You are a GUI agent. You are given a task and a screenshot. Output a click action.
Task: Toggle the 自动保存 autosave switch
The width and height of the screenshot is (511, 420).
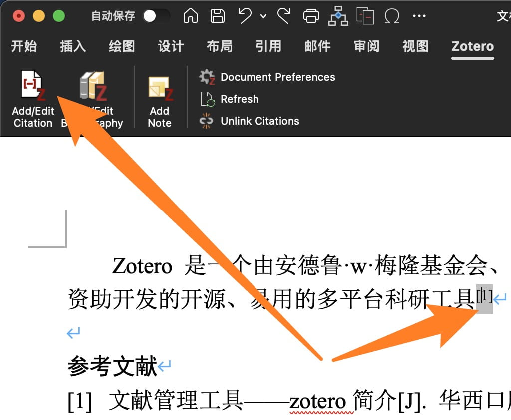156,16
